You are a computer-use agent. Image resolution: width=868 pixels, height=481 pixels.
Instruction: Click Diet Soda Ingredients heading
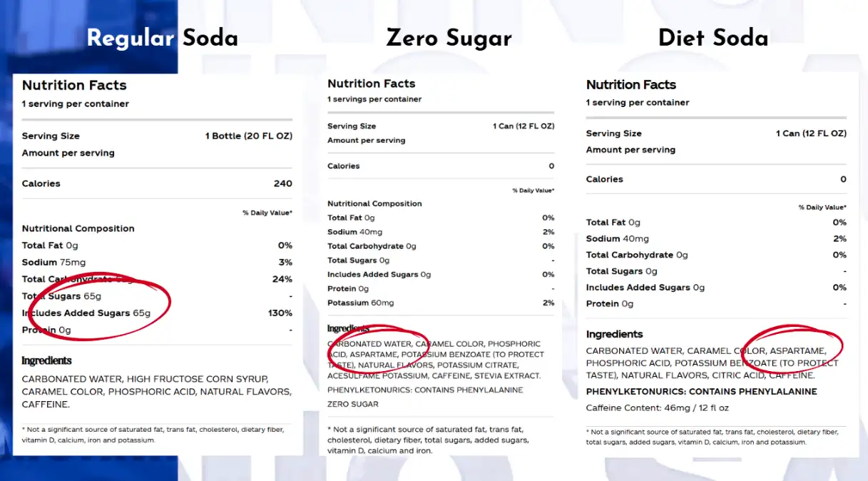tap(614, 334)
